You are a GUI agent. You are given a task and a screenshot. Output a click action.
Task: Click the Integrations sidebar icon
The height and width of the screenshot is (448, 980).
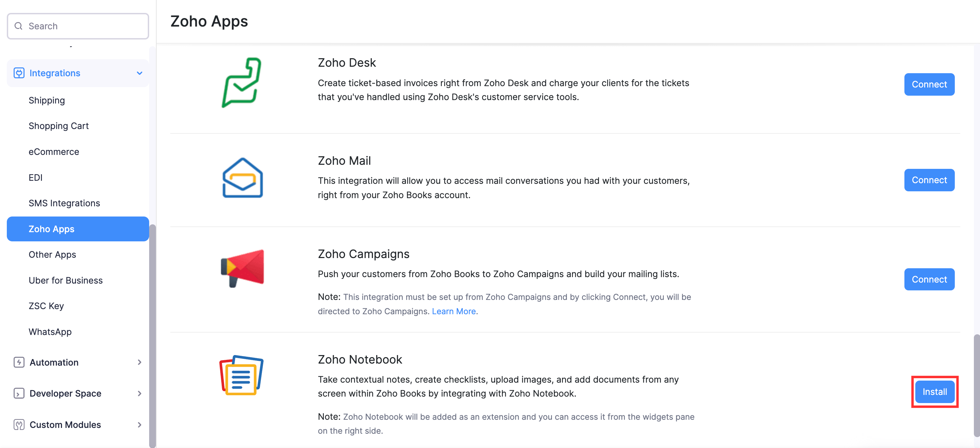tap(19, 73)
